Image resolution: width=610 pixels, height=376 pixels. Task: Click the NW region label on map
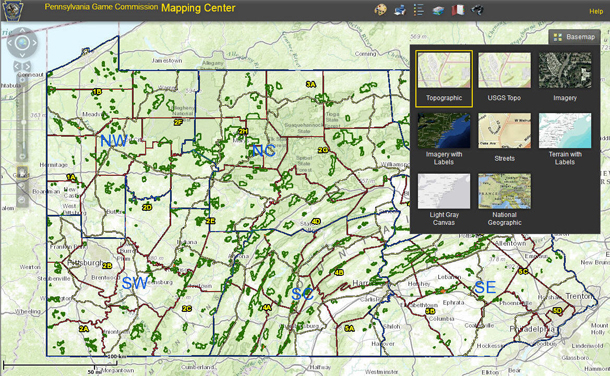(114, 140)
